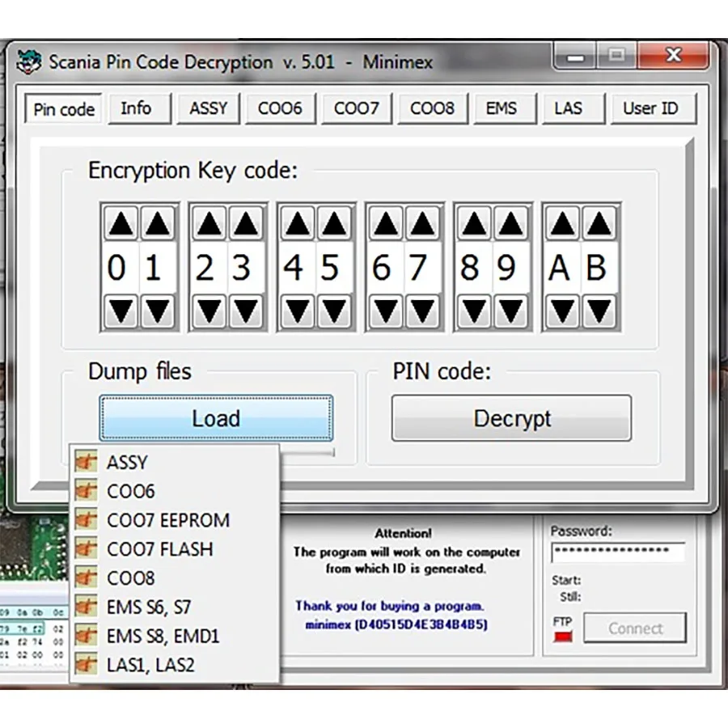Increase the key digit showing 7
728x728 pixels.
click(422, 223)
